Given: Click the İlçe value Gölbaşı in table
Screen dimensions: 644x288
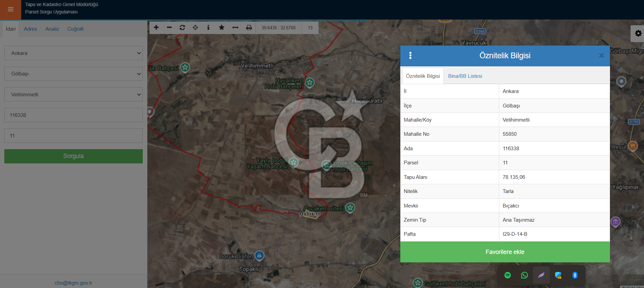Looking at the screenshot, I should (x=511, y=106).
